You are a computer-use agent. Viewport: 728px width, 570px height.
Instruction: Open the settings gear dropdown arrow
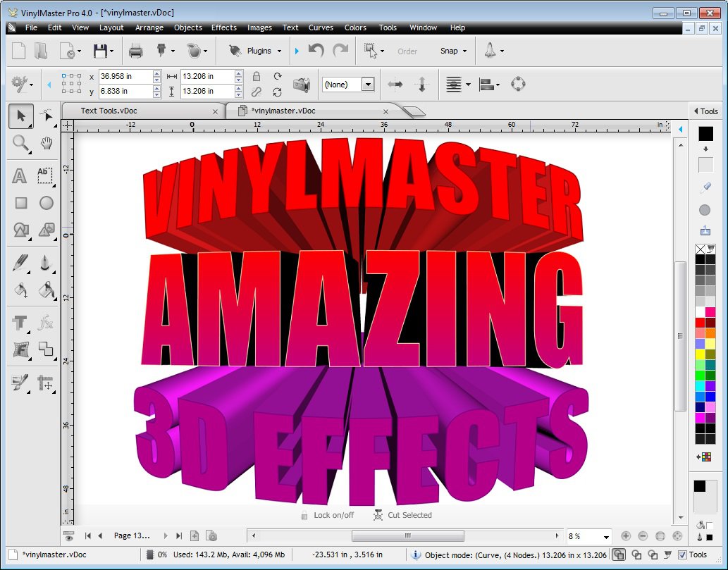point(31,85)
